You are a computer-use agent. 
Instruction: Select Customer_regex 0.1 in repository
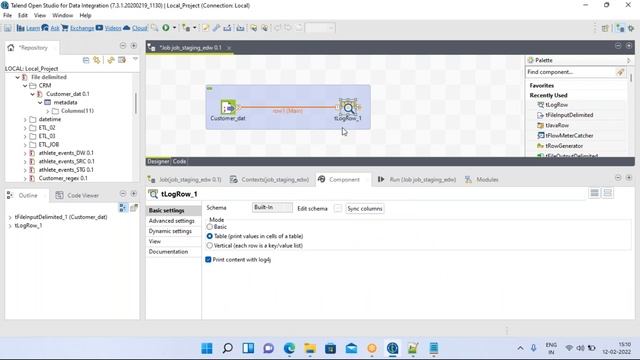coord(63,178)
